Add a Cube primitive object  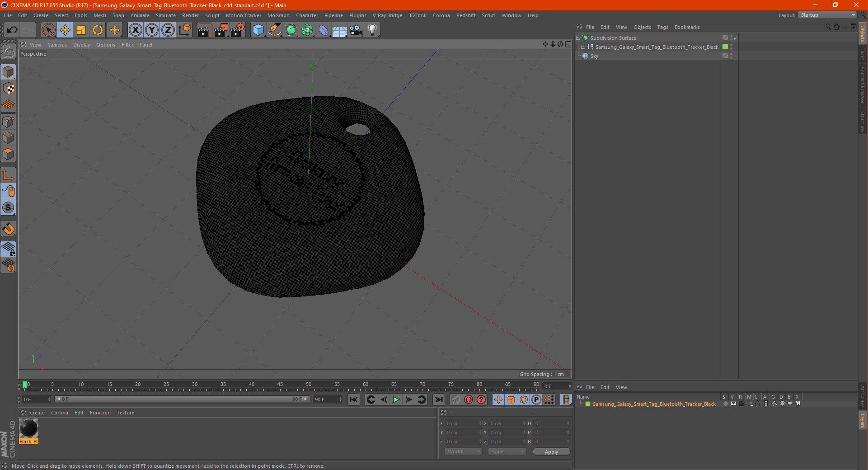pyautogui.click(x=258, y=30)
